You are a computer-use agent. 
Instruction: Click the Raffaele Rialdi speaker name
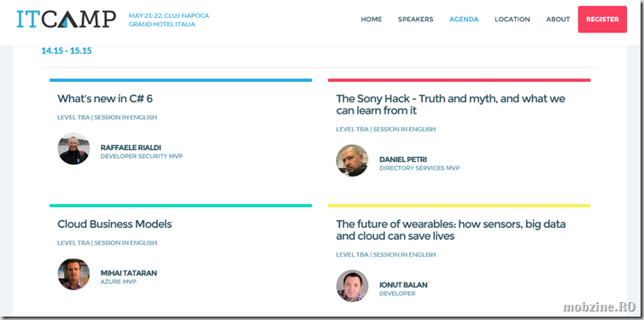point(131,148)
